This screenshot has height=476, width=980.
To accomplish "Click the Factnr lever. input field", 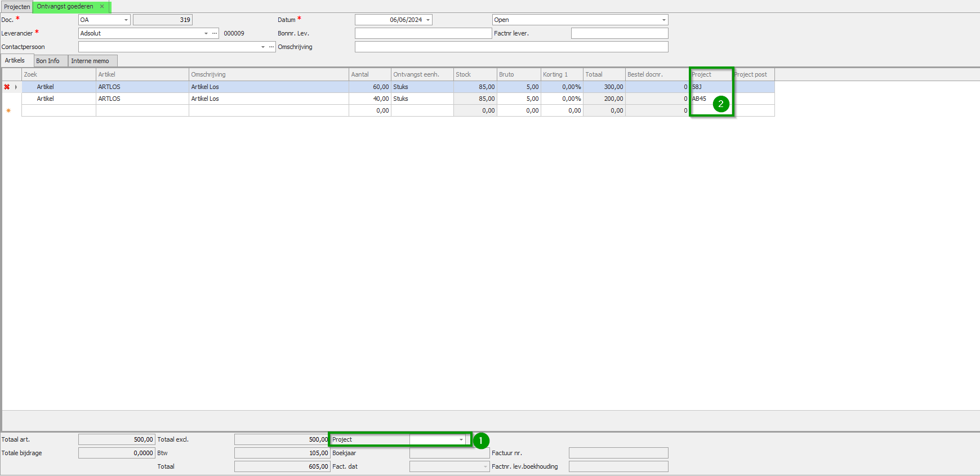I will [620, 33].
